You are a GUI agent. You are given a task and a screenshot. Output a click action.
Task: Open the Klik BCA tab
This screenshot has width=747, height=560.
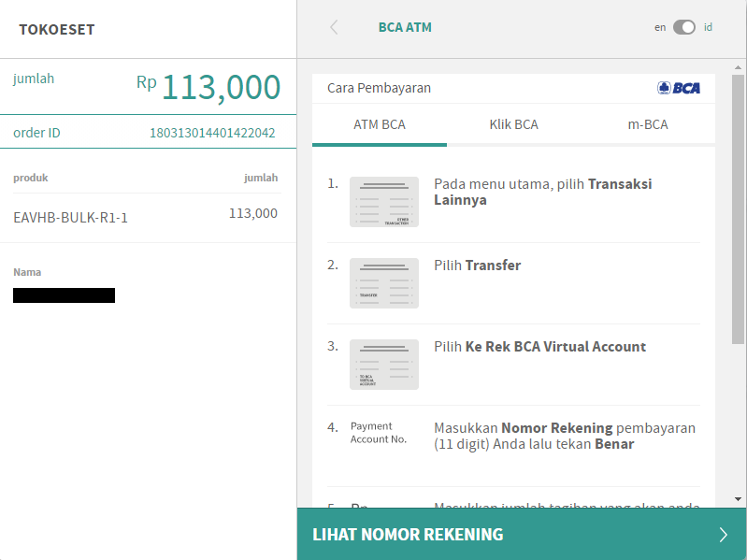(513, 124)
